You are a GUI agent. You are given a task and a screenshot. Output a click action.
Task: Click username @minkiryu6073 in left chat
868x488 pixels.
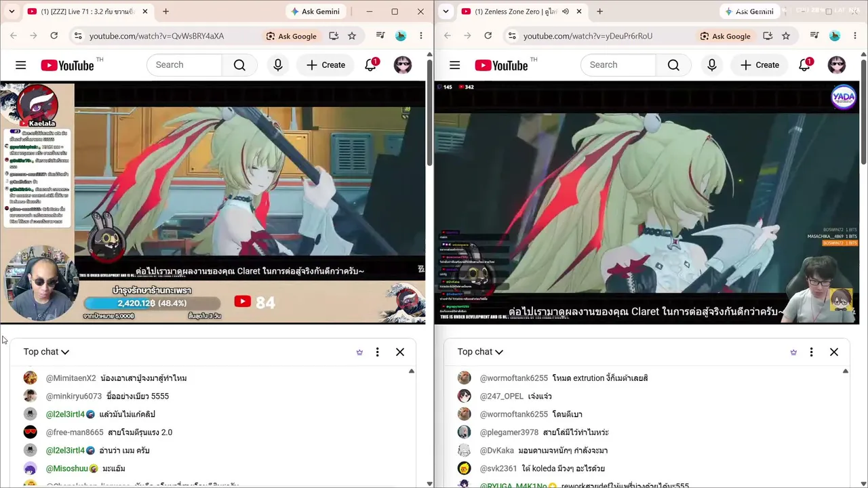point(74,396)
